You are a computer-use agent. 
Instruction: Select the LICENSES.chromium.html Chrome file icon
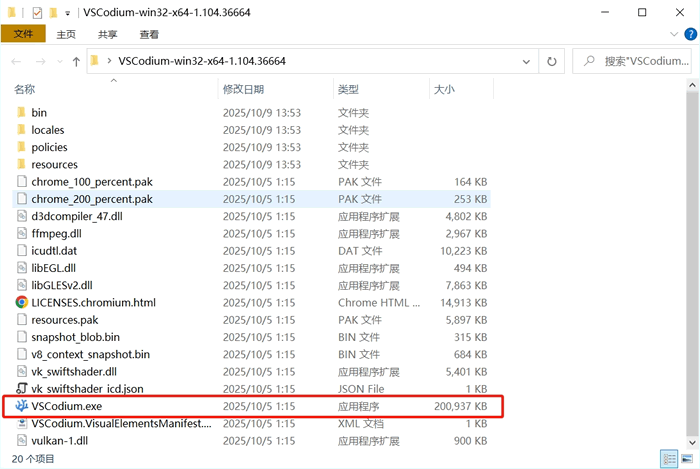click(x=22, y=302)
